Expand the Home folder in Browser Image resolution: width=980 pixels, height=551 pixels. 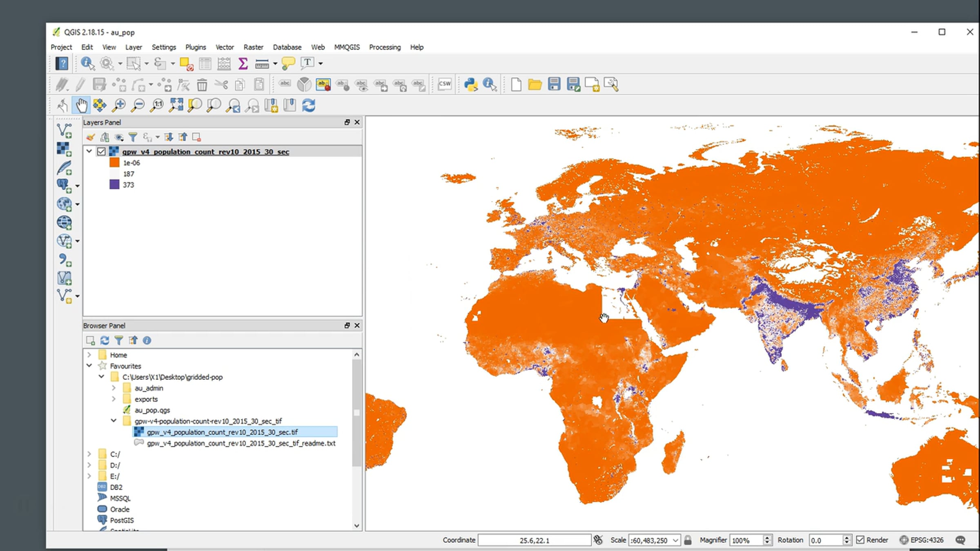click(x=89, y=355)
